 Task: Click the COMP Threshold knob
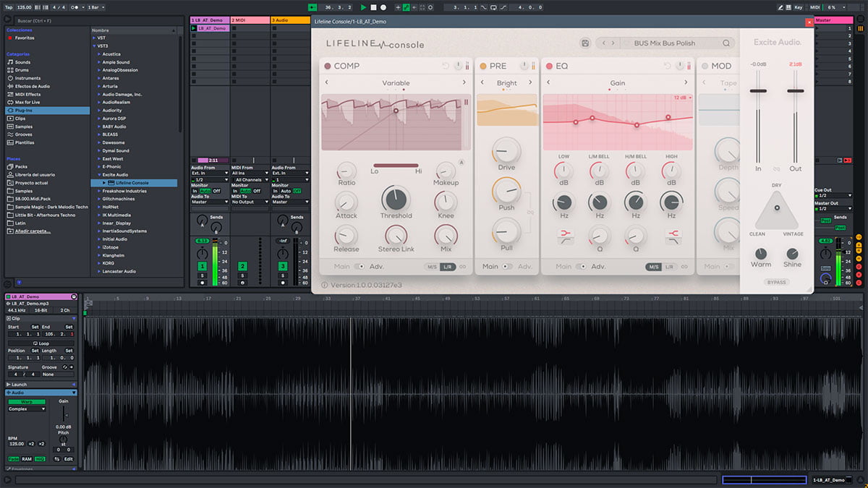396,199
